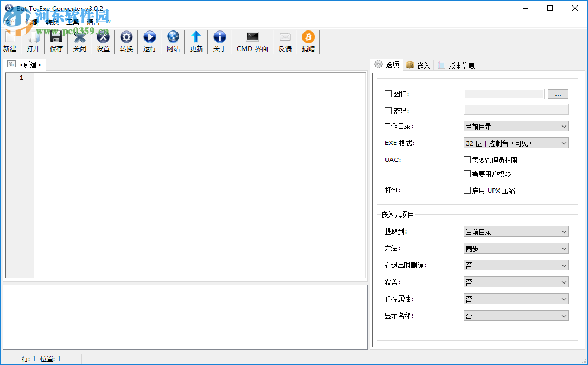The height and width of the screenshot is (365, 588).
Task: Start conversion with the 转换 icon
Action: click(126, 41)
